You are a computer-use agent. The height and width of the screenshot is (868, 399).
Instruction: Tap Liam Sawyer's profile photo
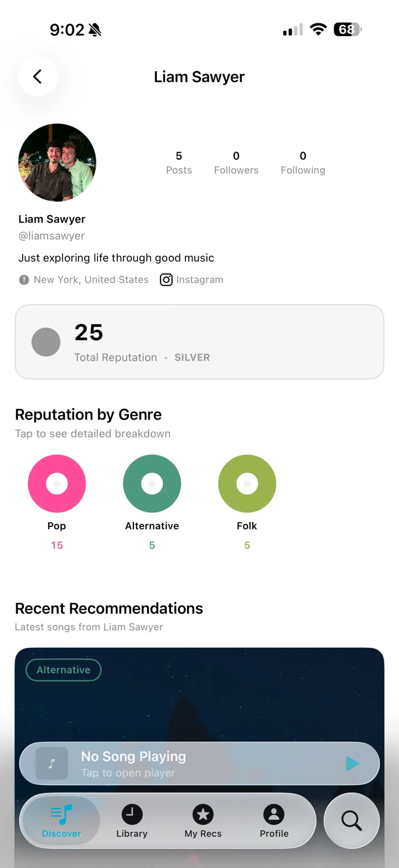tap(57, 162)
